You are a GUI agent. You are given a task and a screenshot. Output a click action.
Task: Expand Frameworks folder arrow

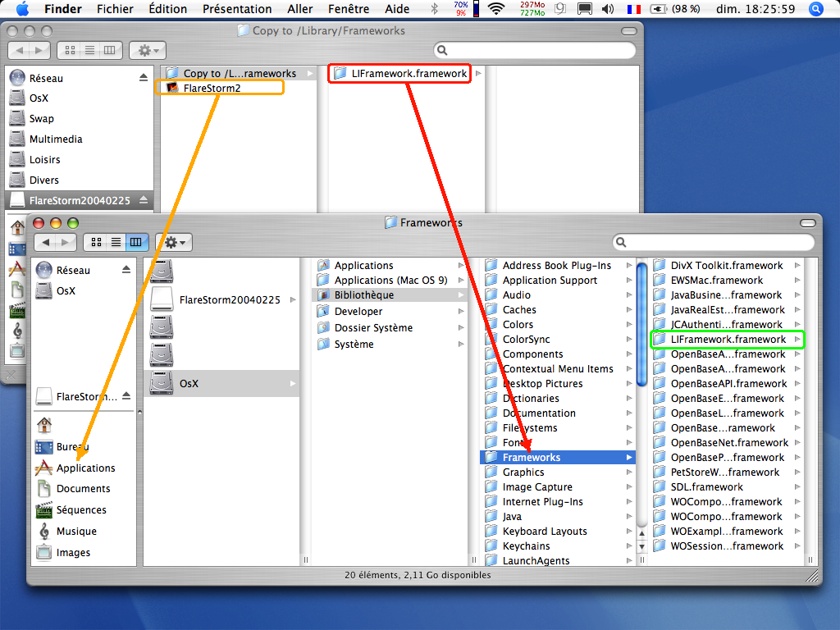click(629, 458)
